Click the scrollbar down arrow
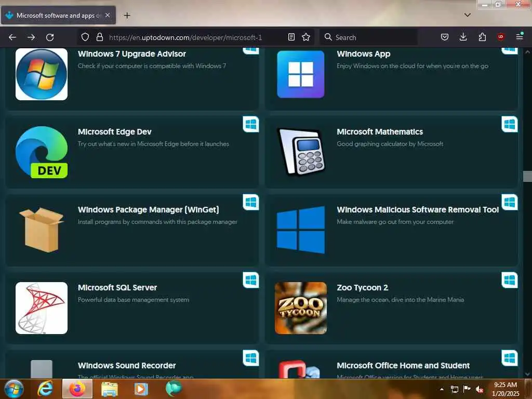The height and width of the screenshot is (399, 532). (527, 374)
